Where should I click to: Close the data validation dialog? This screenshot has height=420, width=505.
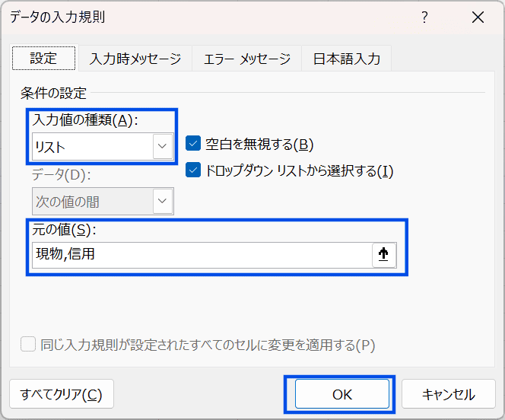[478, 17]
